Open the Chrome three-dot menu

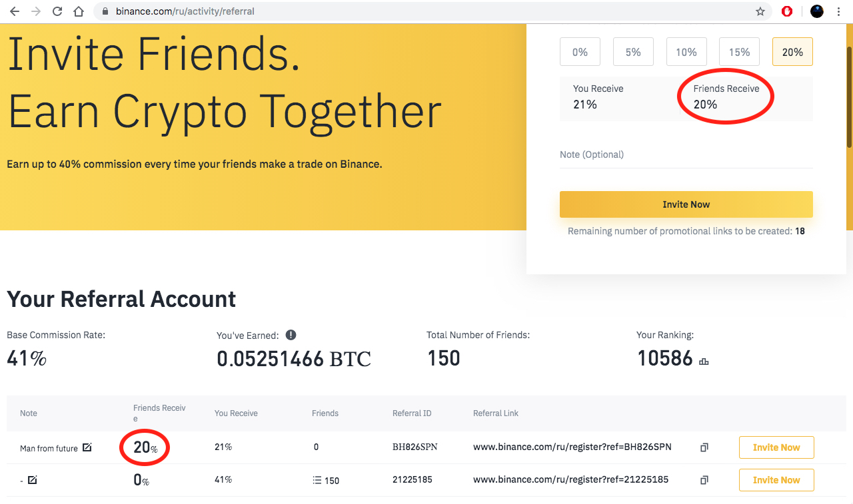pyautogui.click(x=838, y=11)
